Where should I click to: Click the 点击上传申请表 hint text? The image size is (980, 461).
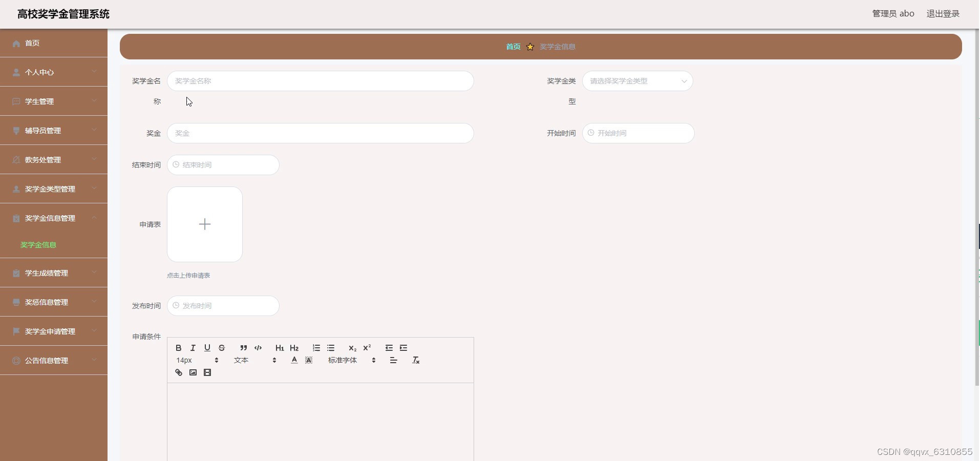point(188,276)
